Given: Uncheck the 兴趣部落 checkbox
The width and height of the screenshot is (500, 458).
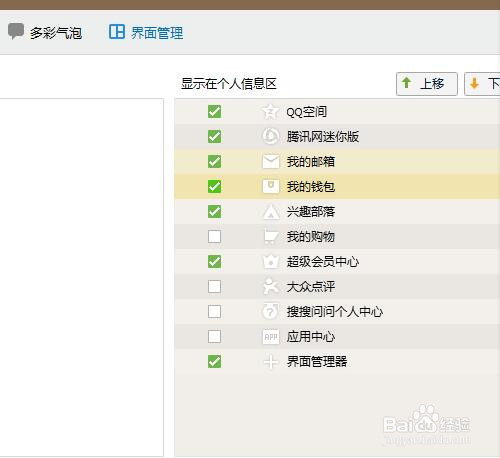Looking at the screenshot, I should pyautogui.click(x=214, y=211).
